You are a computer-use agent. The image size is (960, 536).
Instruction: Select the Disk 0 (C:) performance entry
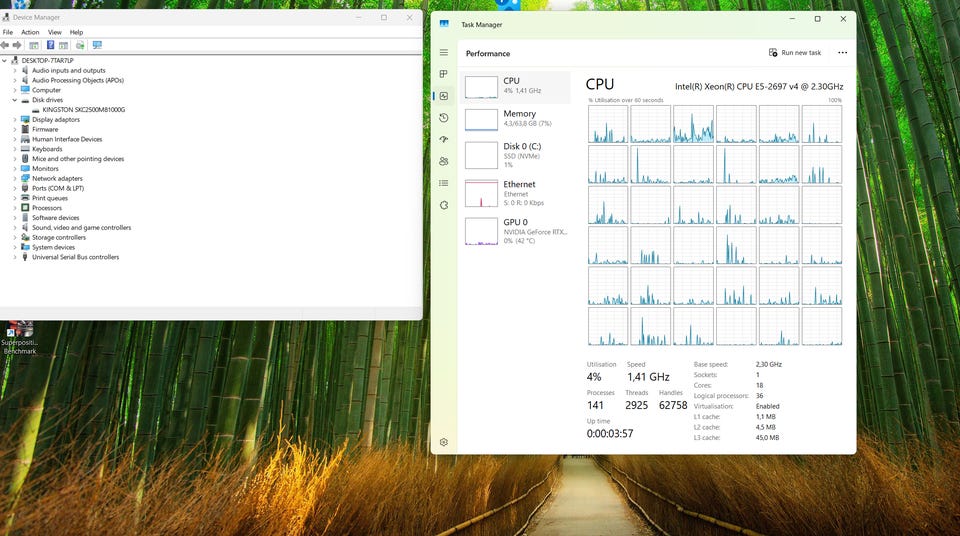point(516,156)
